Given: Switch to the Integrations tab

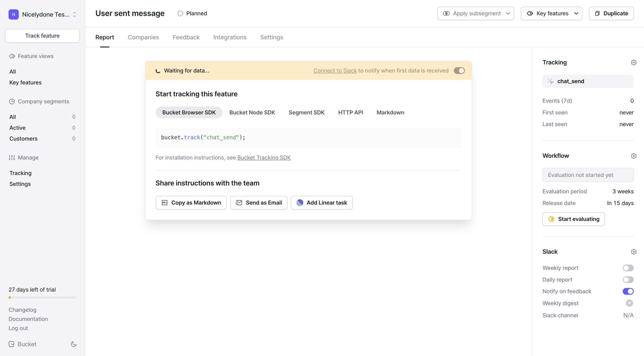Looking at the screenshot, I should click(230, 37).
